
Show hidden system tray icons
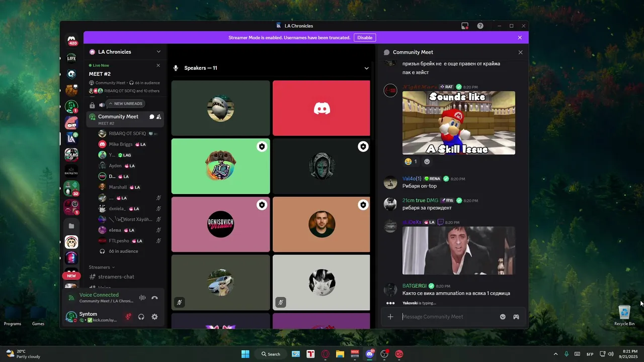(555, 354)
